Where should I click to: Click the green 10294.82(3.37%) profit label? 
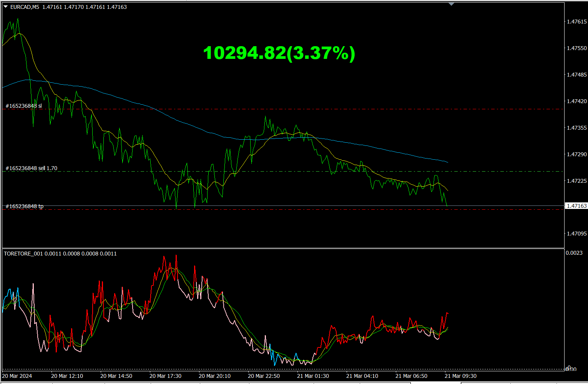pos(279,53)
